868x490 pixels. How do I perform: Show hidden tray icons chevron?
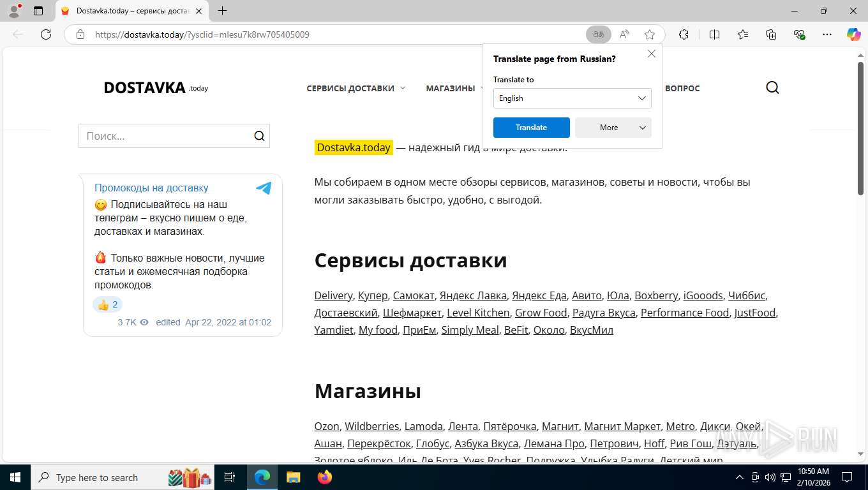(x=740, y=477)
